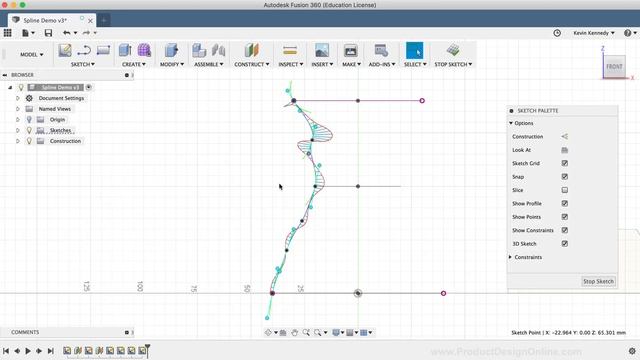Click the Measure inspect icon
Viewport: 640px width, 360px height.
click(290, 51)
